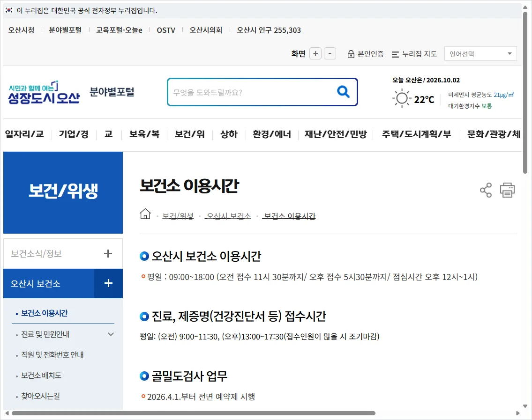Click 오산시 보건소 sidebar menu label
532x420 pixels.
35,284
